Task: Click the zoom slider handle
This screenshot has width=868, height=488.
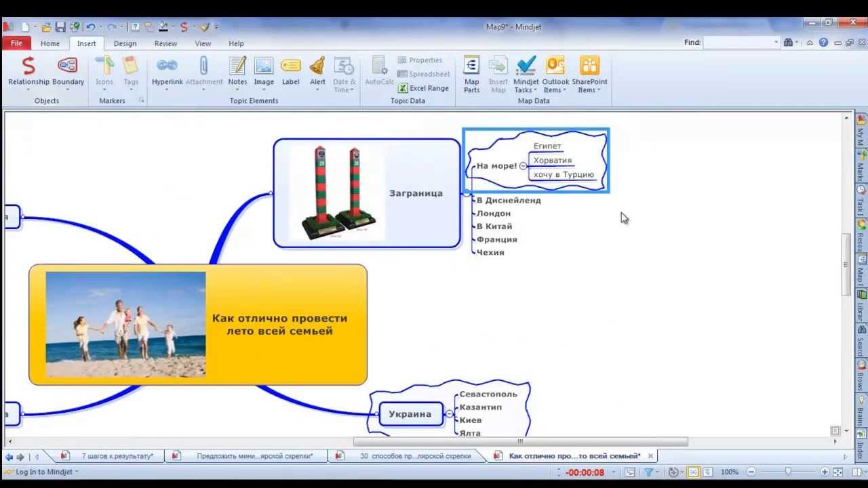Action: pyautogui.click(x=788, y=472)
